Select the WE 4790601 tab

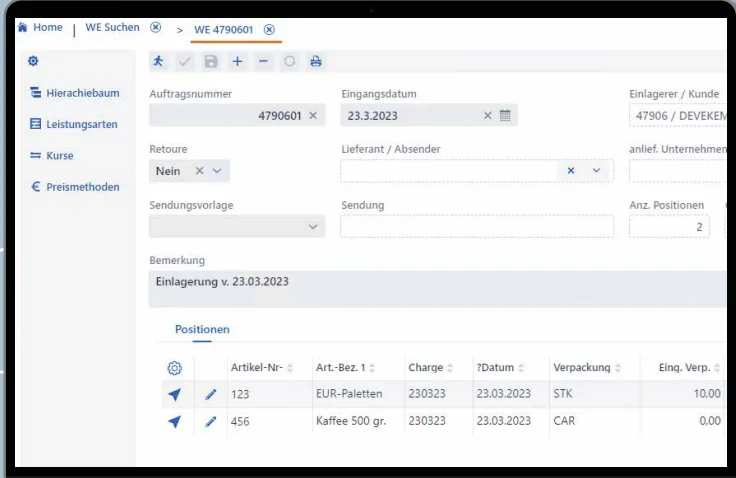223,30
